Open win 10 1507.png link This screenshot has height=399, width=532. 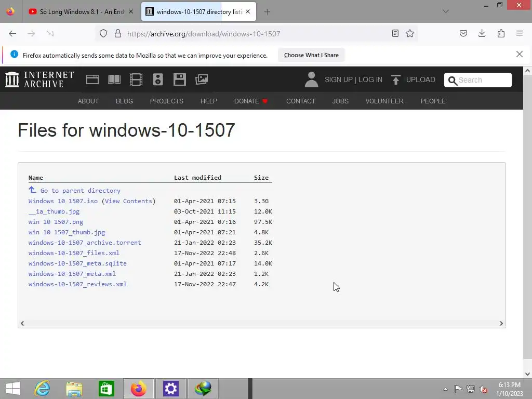56,222
